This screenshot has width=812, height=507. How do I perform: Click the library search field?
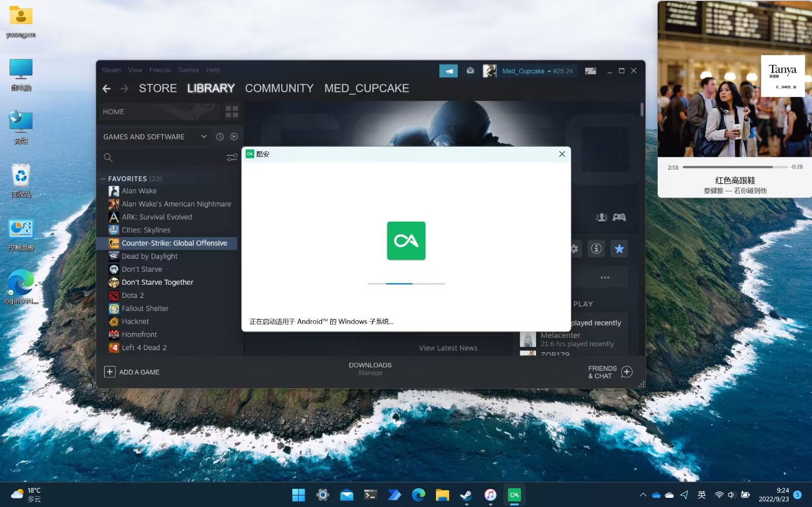click(x=162, y=157)
